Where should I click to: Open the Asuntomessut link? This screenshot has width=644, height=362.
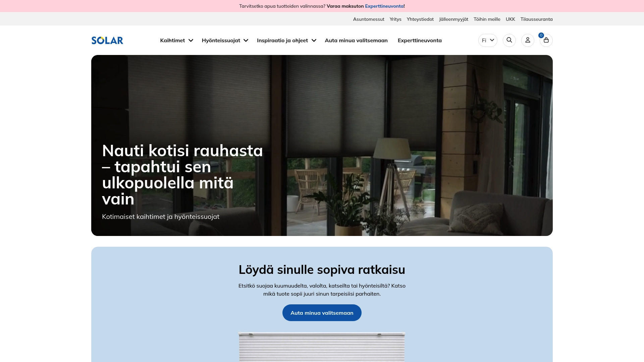[368, 19]
